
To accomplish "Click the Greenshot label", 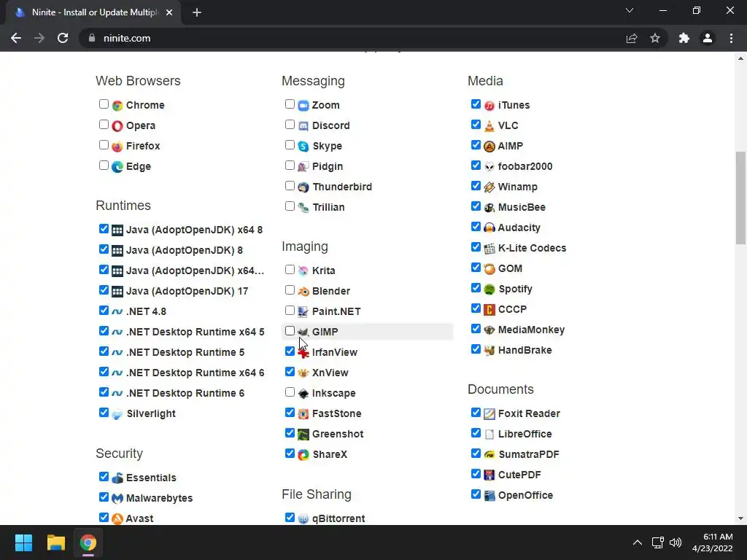I will pyautogui.click(x=337, y=435).
